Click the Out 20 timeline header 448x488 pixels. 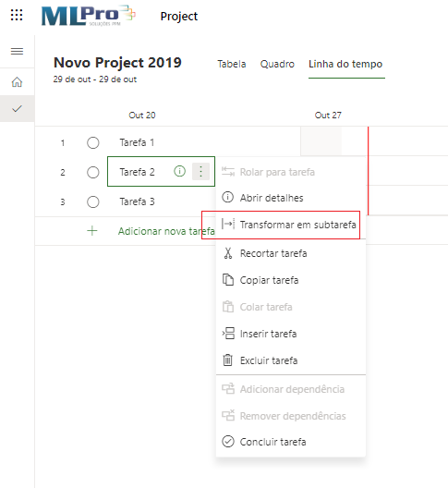pyautogui.click(x=142, y=116)
